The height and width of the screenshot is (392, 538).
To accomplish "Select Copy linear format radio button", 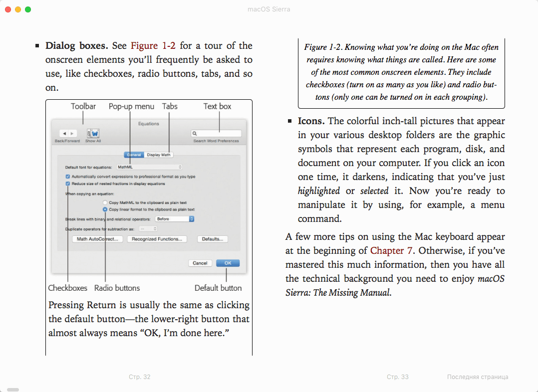I will click(105, 209).
